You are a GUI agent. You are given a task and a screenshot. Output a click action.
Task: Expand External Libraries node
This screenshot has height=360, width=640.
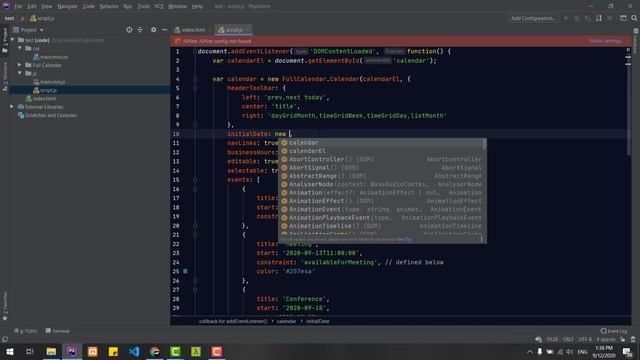(x=12, y=107)
